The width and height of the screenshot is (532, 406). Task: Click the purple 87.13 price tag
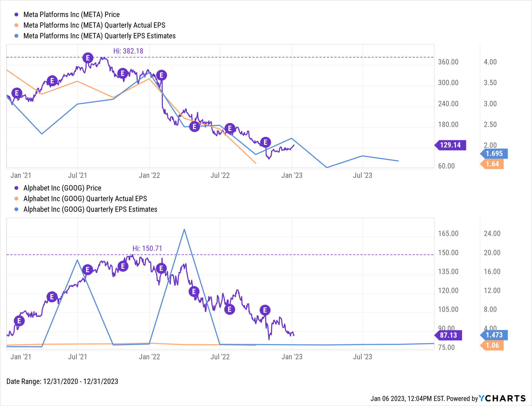(x=448, y=335)
